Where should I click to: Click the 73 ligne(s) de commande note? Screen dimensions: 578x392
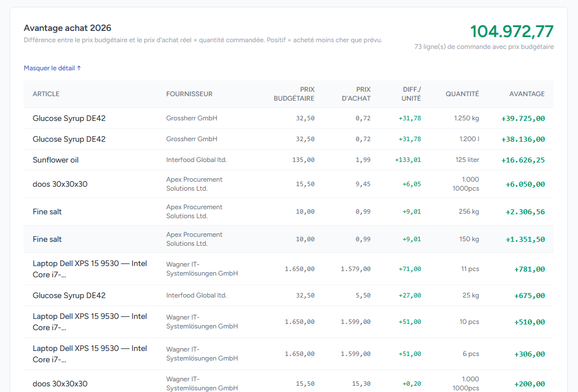(x=484, y=47)
